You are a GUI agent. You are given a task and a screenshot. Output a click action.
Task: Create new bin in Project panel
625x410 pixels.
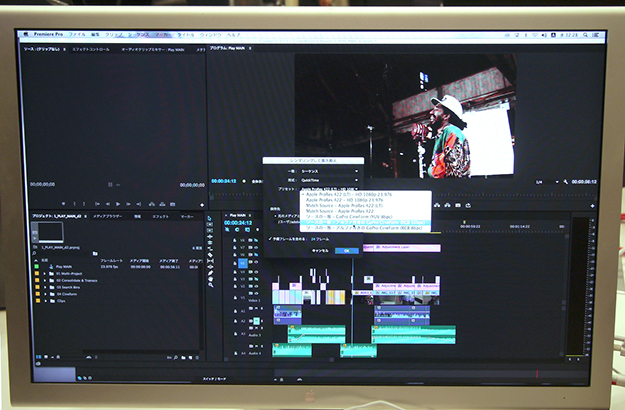(183, 357)
